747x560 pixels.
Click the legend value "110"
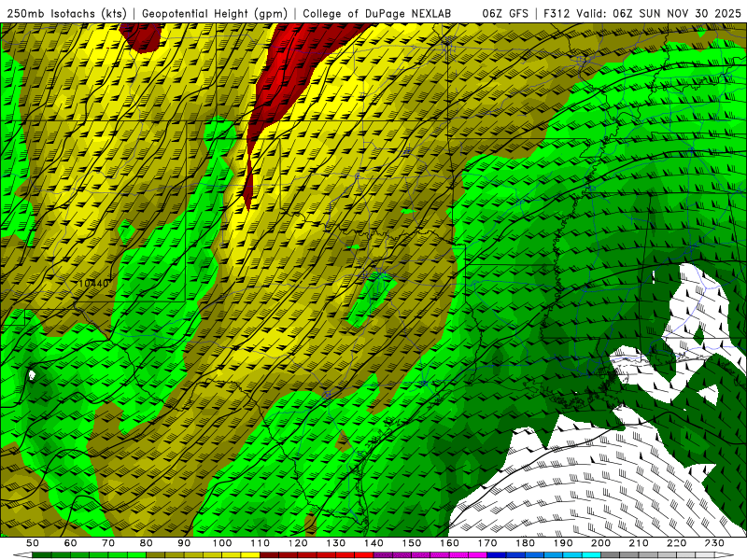260,543
